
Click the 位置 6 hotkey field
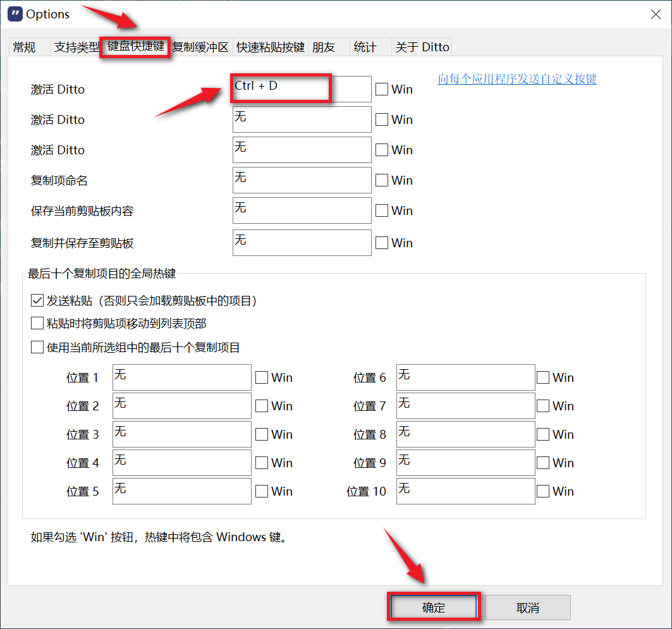(x=465, y=377)
